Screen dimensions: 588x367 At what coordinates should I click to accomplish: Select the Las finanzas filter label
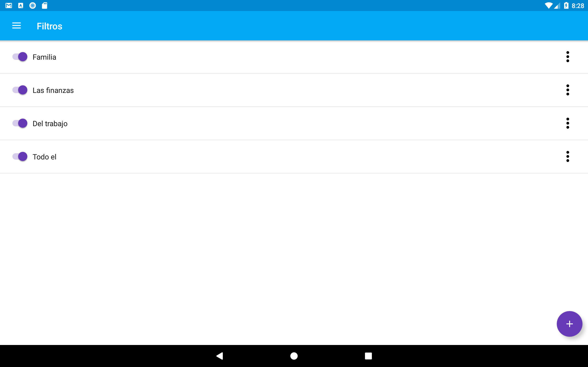(x=53, y=90)
